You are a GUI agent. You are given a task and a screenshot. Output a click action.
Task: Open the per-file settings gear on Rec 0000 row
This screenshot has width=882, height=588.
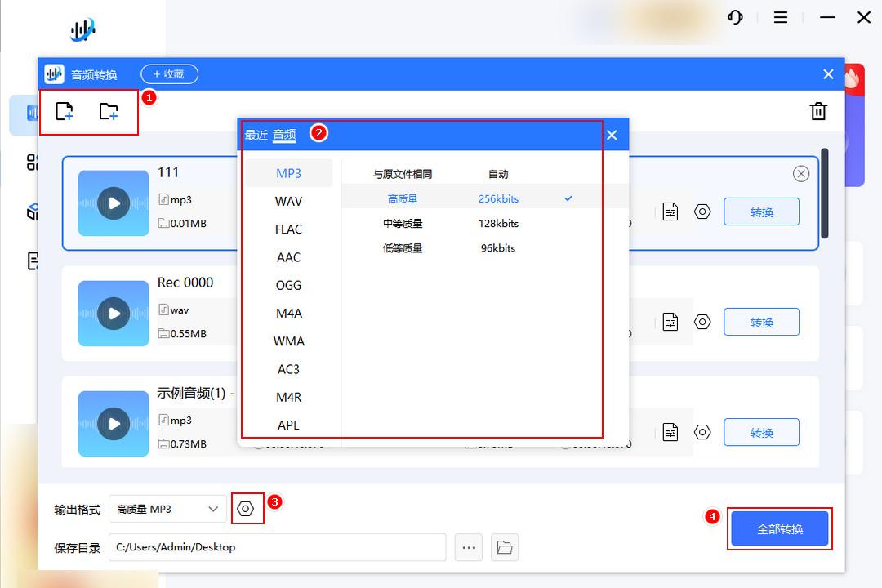pyautogui.click(x=702, y=322)
